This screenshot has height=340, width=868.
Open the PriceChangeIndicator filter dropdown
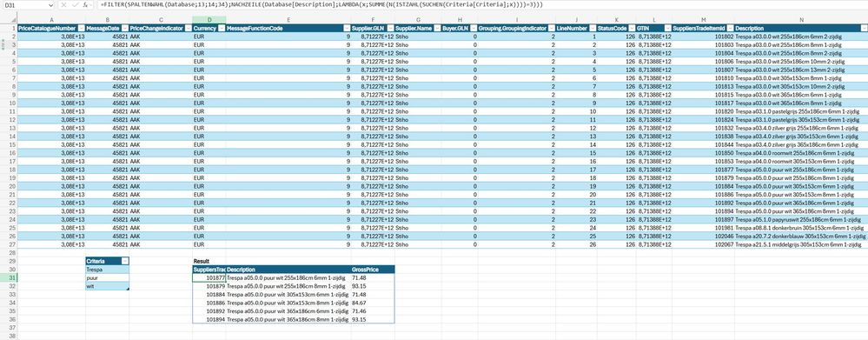tap(188, 28)
